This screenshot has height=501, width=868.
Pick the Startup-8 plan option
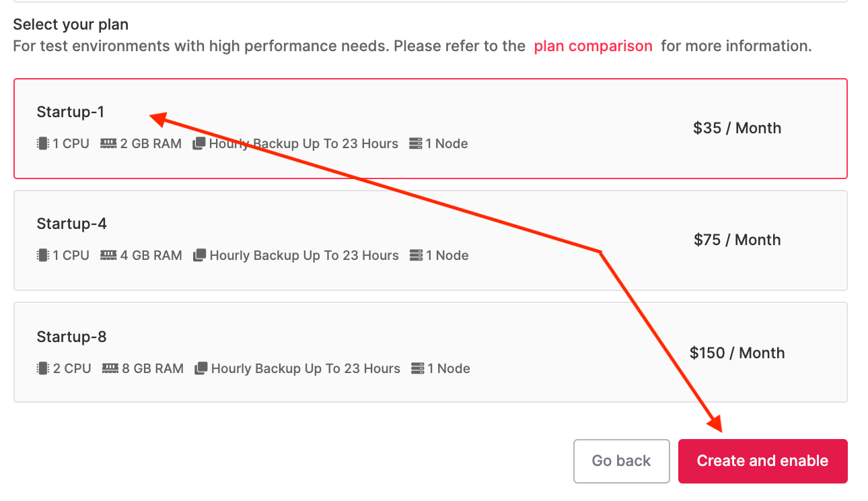click(431, 352)
